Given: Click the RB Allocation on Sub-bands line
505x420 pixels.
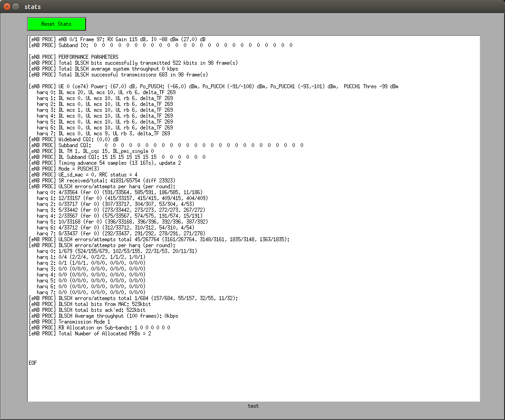Looking at the screenshot, I should pyautogui.click(x=100, y=328).
